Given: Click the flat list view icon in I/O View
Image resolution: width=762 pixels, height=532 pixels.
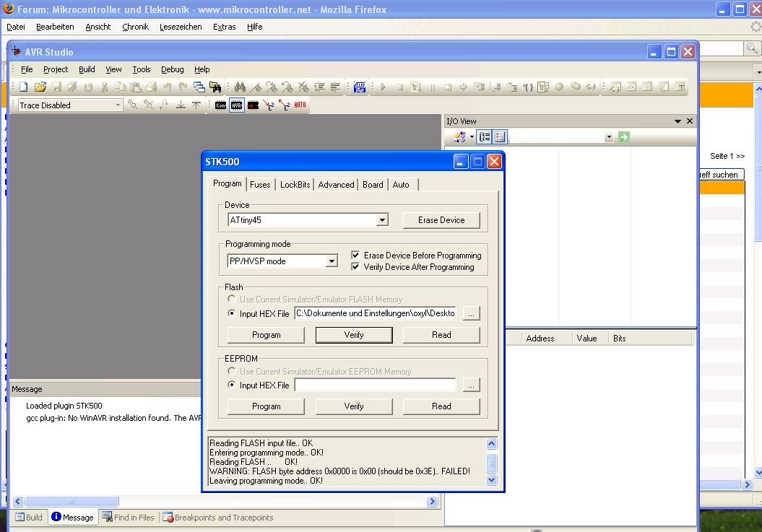Looking at the screenshot, I should click(500, 137).
